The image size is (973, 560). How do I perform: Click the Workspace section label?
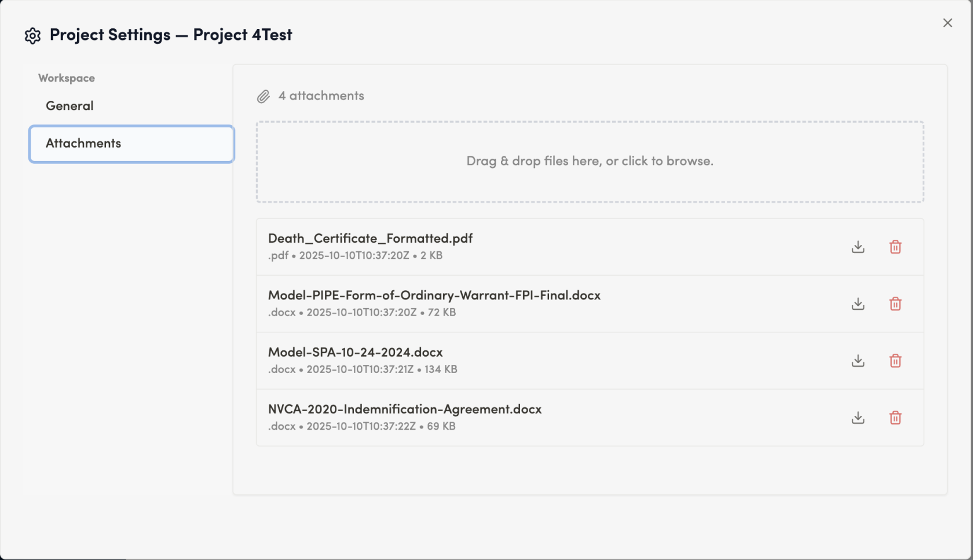pos(67,78)
